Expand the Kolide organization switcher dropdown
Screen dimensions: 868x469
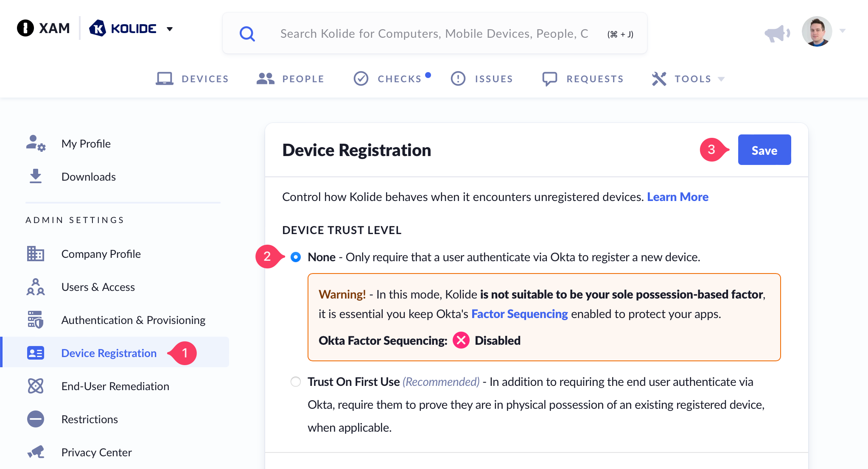coord(170,29)
